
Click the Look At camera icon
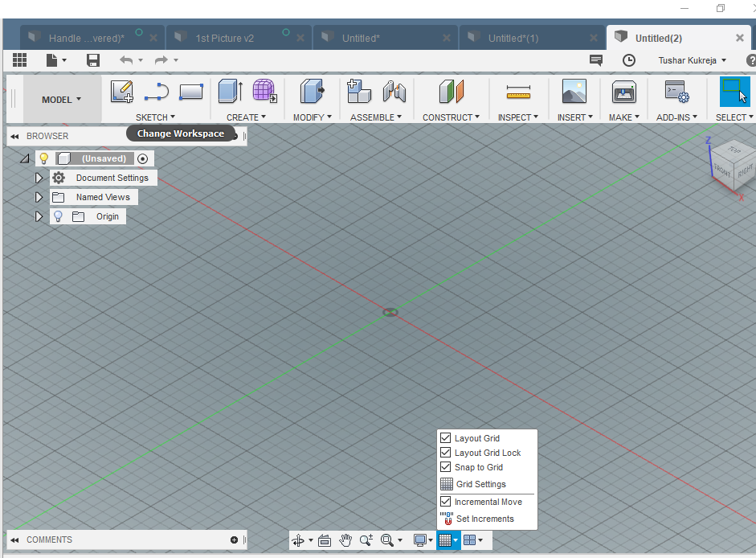(325, 540)
